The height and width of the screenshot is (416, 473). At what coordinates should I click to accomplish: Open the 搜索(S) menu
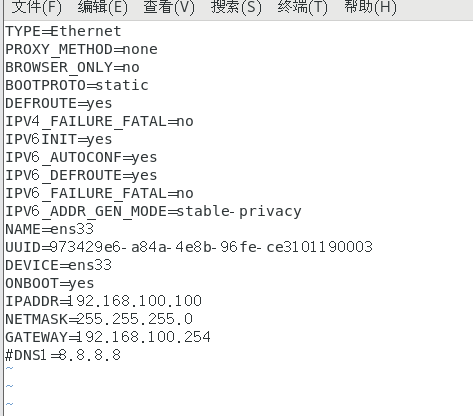coord(236,7)
